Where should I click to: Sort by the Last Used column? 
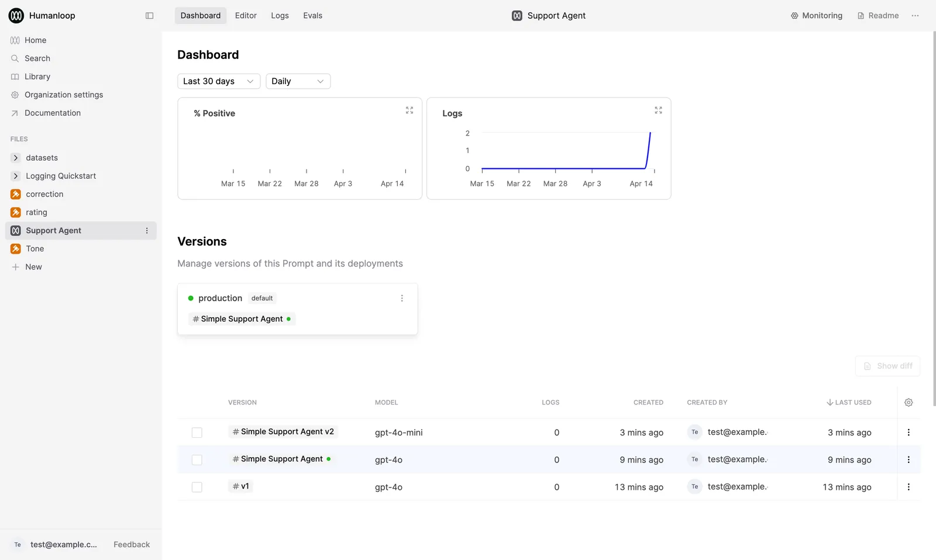pos(849,402)
